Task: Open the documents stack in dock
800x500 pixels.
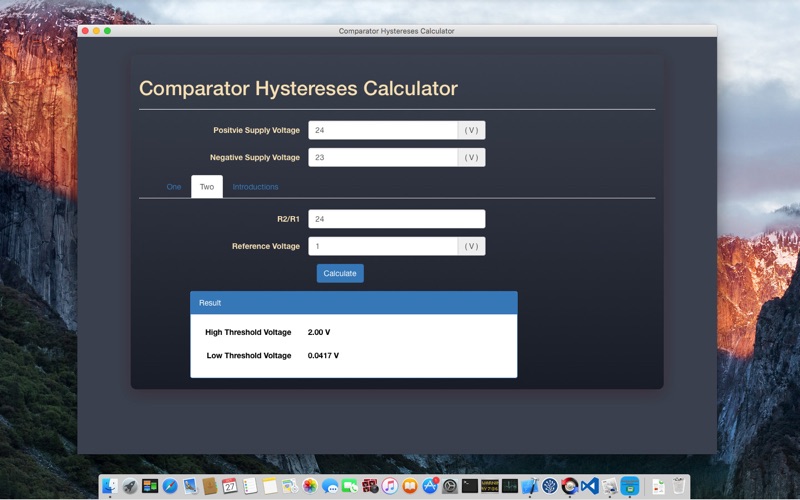Action: [658, 486]
